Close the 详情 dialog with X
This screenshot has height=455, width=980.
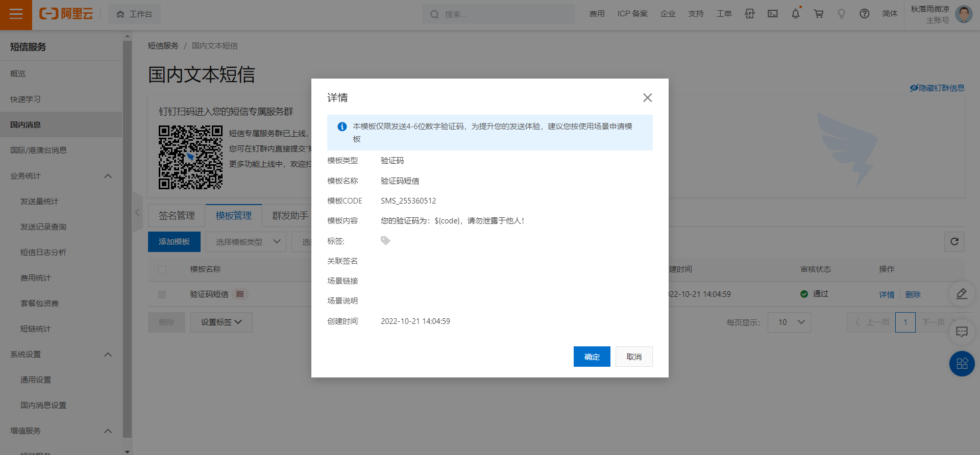tap(647, 97)
